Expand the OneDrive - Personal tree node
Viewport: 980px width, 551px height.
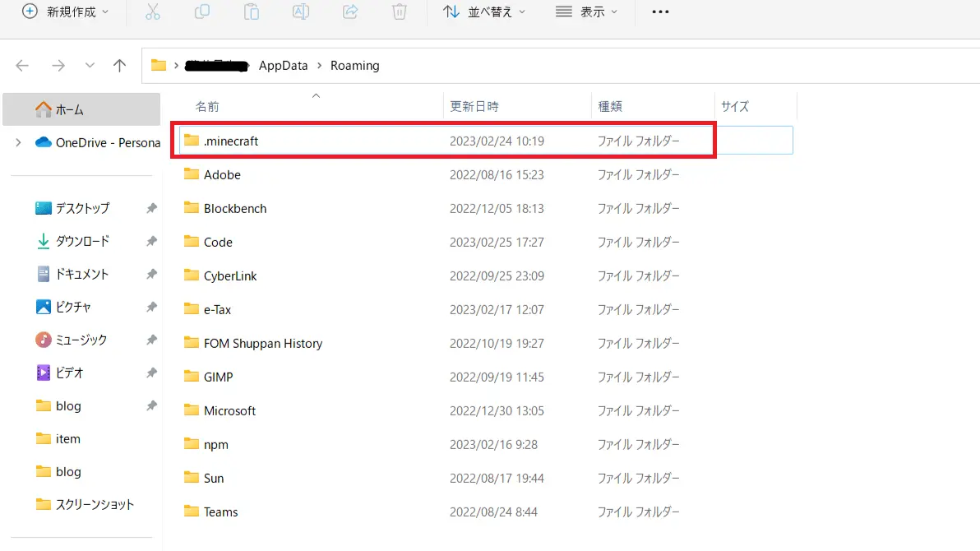point(18,142)
